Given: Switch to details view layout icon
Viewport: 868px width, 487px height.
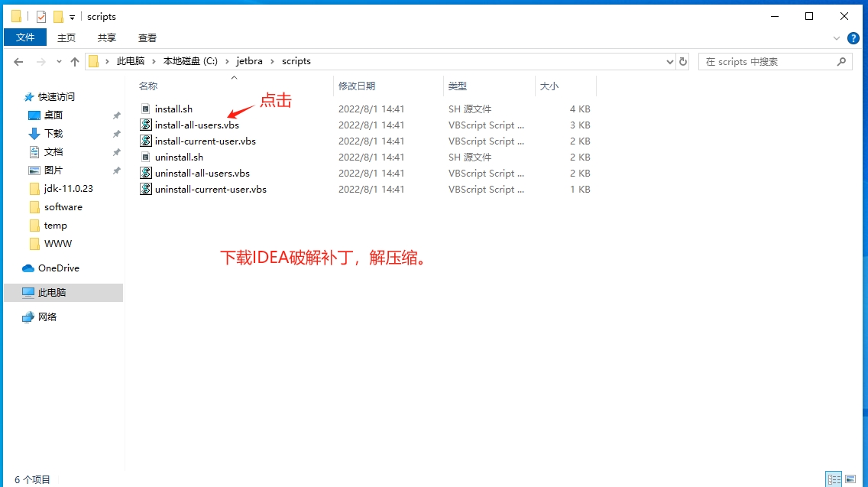Looking at the screenshot, I should coord(834,479).
